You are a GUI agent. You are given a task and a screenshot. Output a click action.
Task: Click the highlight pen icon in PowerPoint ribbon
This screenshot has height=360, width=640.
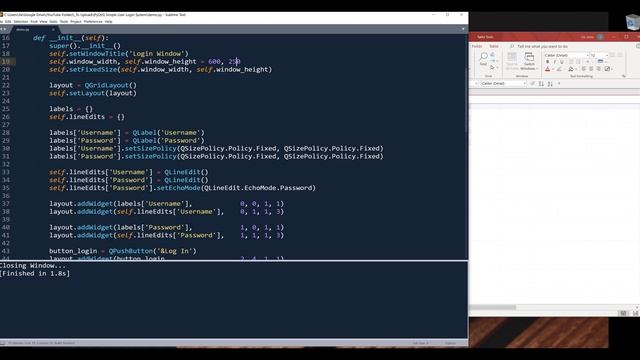(559, 69)
